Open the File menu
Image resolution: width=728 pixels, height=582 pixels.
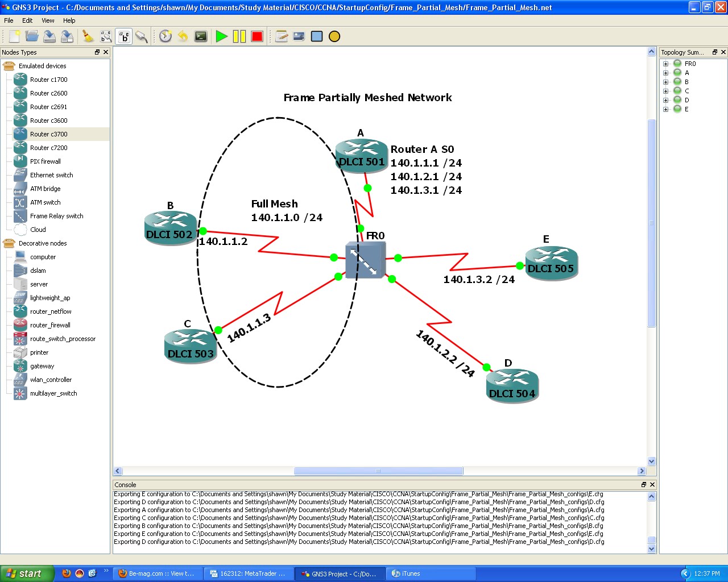click(9, 20)
